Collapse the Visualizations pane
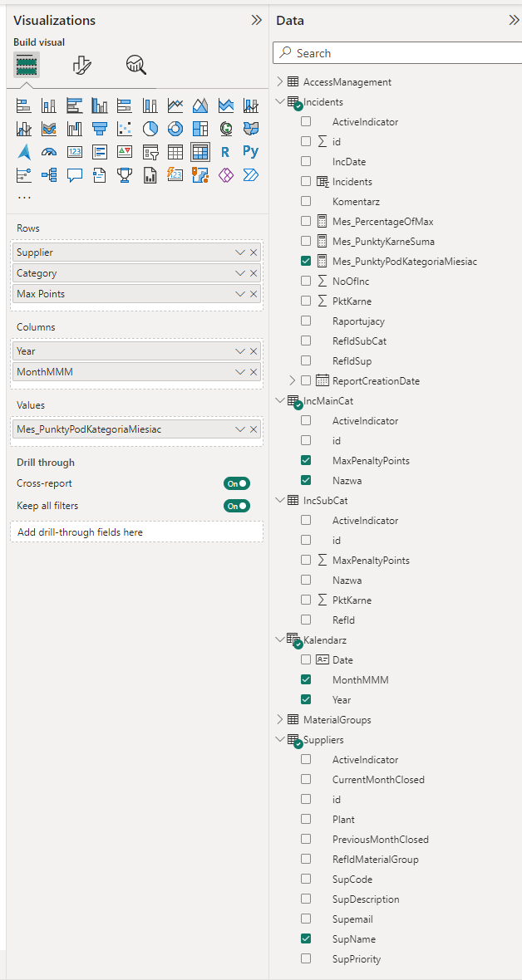The width and height of the screenshot is (522, 980). 256,20
